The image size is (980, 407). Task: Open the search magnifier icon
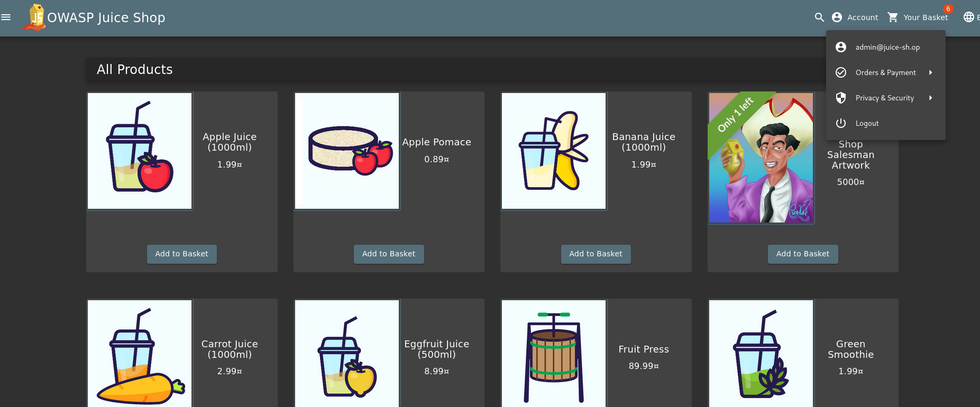click(819, 17)
